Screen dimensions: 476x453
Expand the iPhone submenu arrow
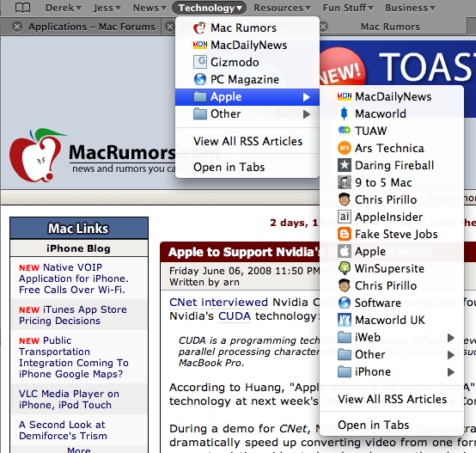pos(451,372)
